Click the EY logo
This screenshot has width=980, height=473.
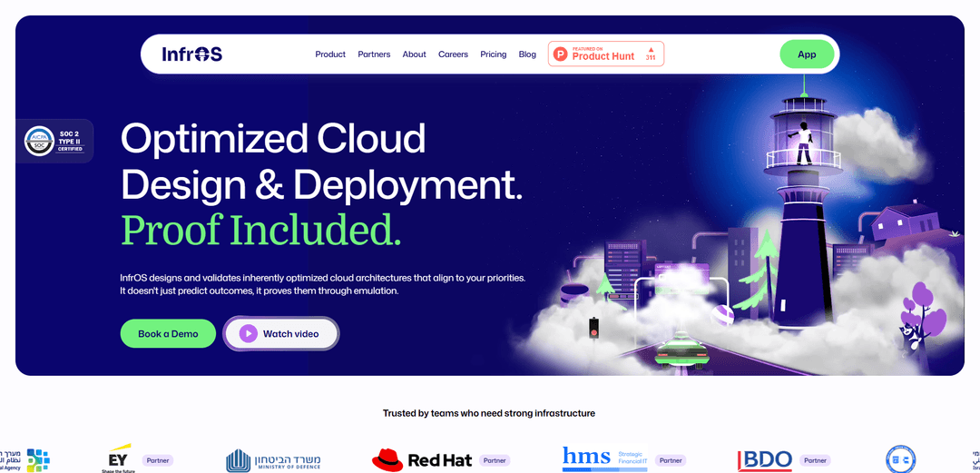point(116,459)
